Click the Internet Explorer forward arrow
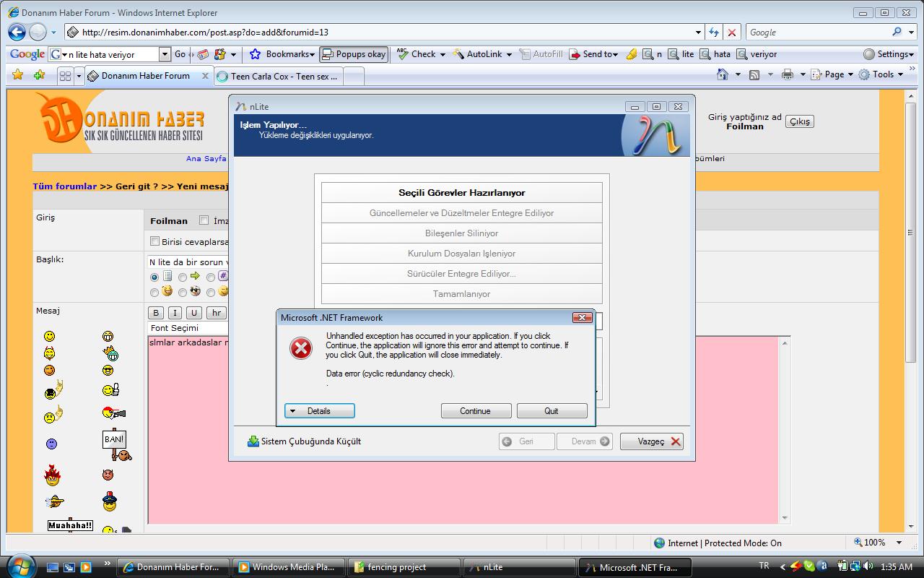This screenshot has height=578, width=924. (x=38, y=32)
